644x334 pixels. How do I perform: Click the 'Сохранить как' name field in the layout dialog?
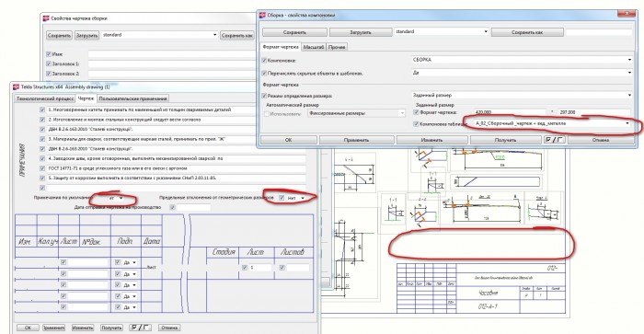599,32
